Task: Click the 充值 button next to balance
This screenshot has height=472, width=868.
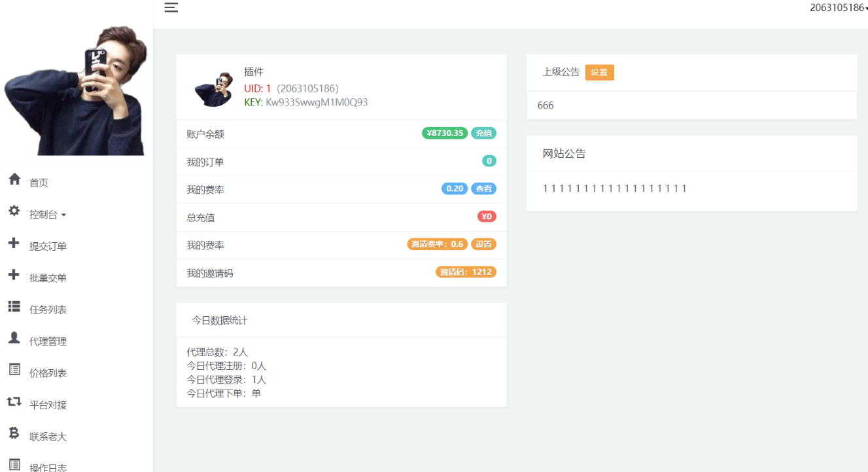Action: coord(483,133)
